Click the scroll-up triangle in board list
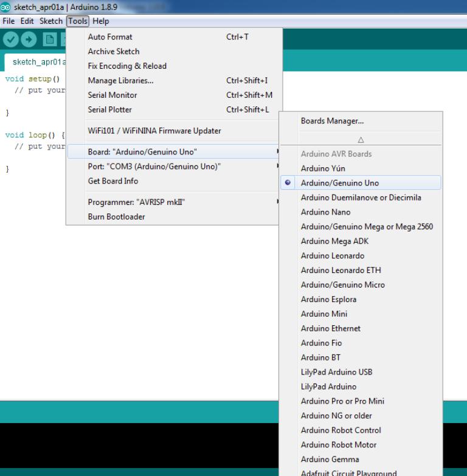 point(361,140)
